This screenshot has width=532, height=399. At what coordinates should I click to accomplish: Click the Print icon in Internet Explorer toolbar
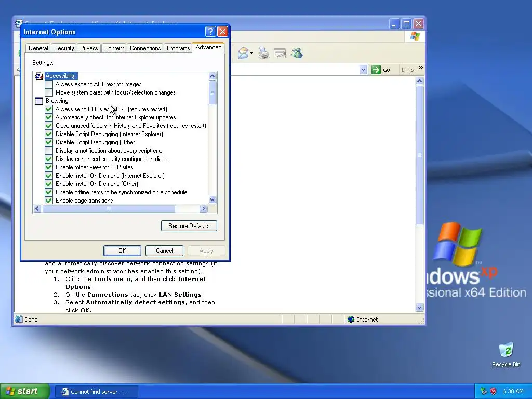pyautogui.click(x=263, y=54)
